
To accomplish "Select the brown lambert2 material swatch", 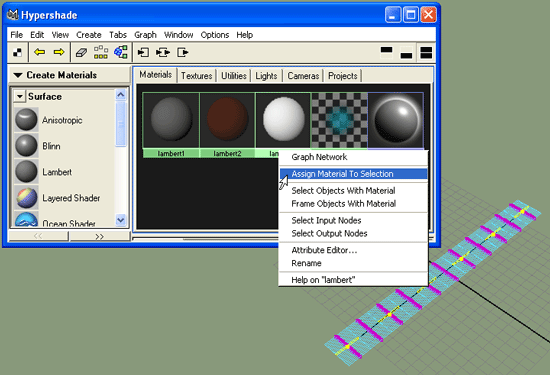I will (227, 120).
